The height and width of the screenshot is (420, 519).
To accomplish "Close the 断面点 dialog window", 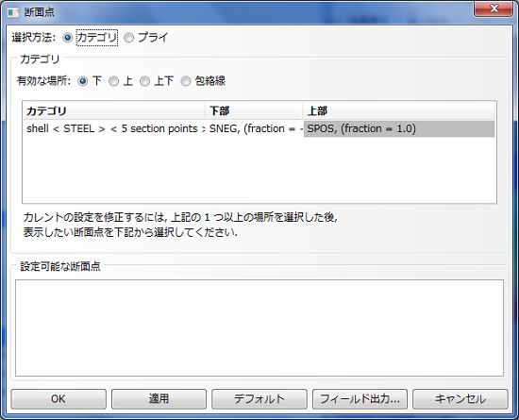I will click(x=494, y=8).
